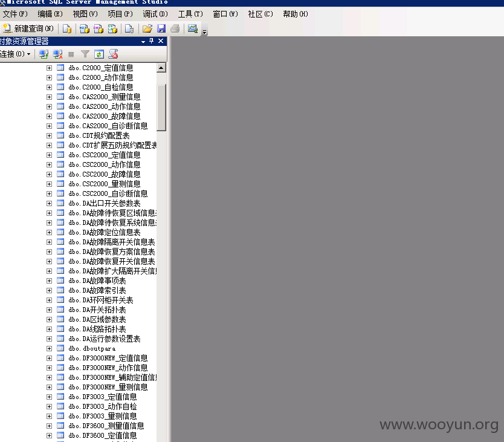This screenshot has height=442, width=504.
Task: Click the stop square icon in Object Explorer
Action: [x=71, y=54]
